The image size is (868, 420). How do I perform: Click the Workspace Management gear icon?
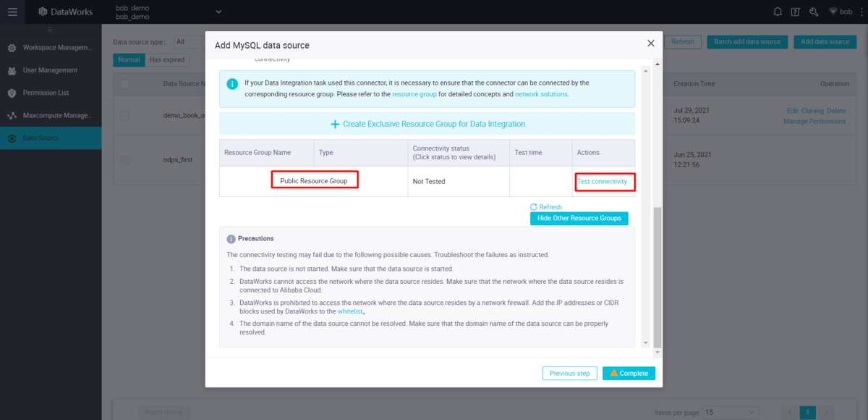12,48
